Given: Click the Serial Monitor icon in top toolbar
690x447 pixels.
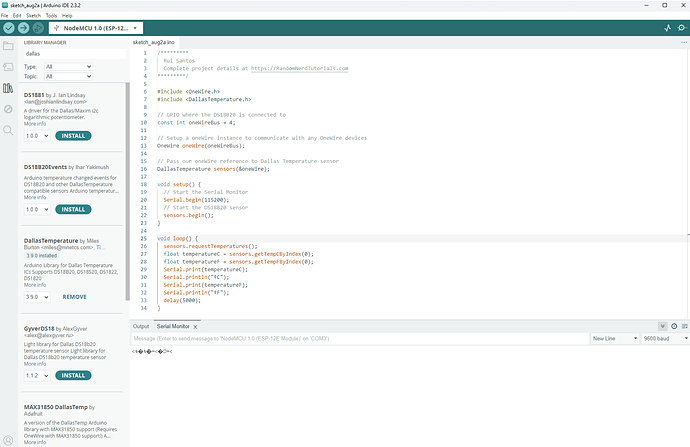Looking at the screenshot, I should tap(681, 28).
